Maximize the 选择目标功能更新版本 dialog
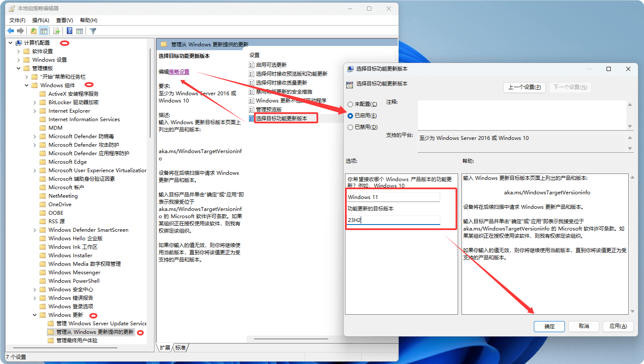Screen dimensions: 644x364 [x=609, y=69]
